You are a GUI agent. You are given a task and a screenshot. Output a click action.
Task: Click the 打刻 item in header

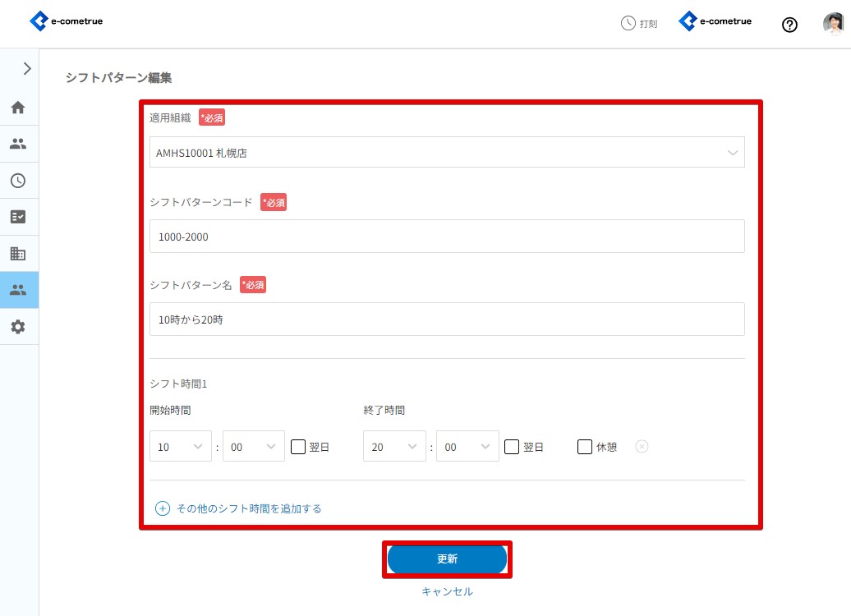coord(639,24)
